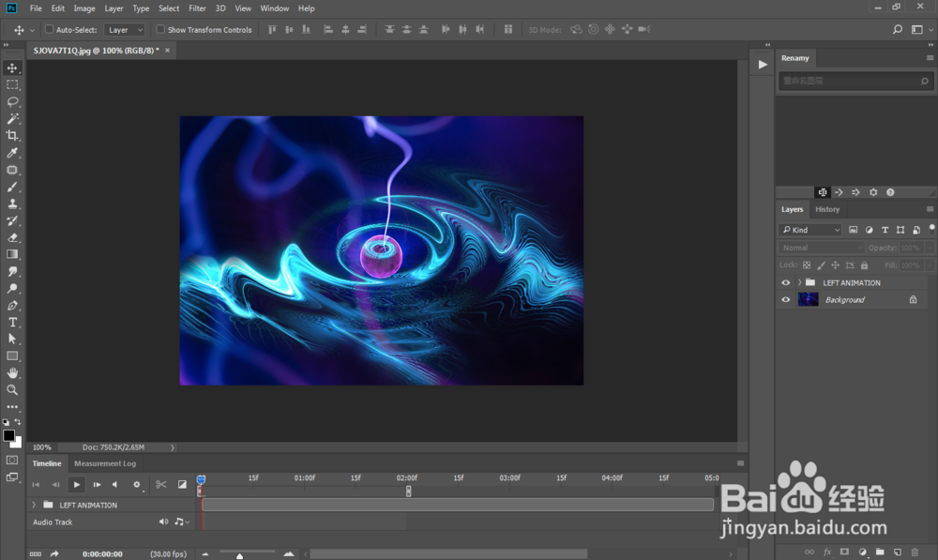The width and height of the screenshot is (938, 560).
Task: Select the Magic Wand tool
Action: click(12, 118)
